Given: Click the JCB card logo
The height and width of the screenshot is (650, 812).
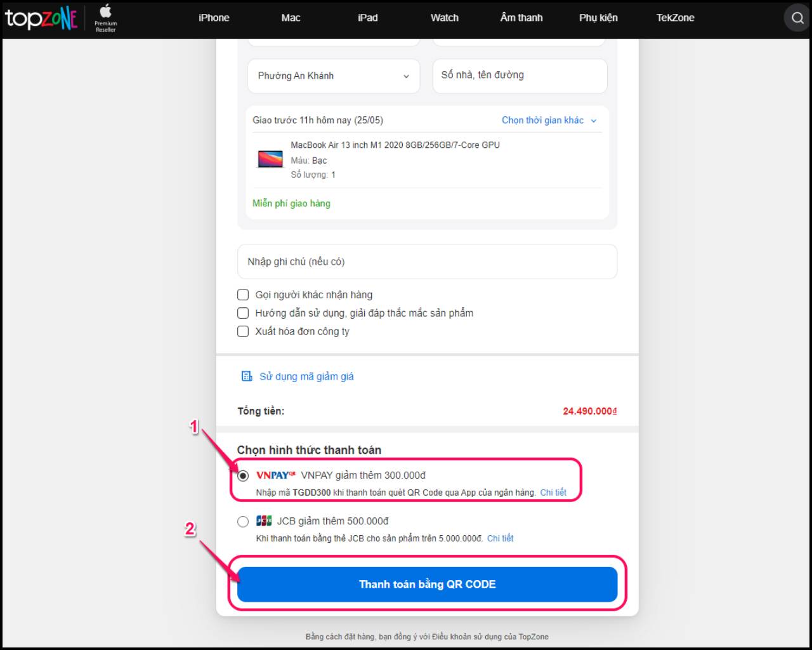Looking at the screenshot, I should [264, 521].
